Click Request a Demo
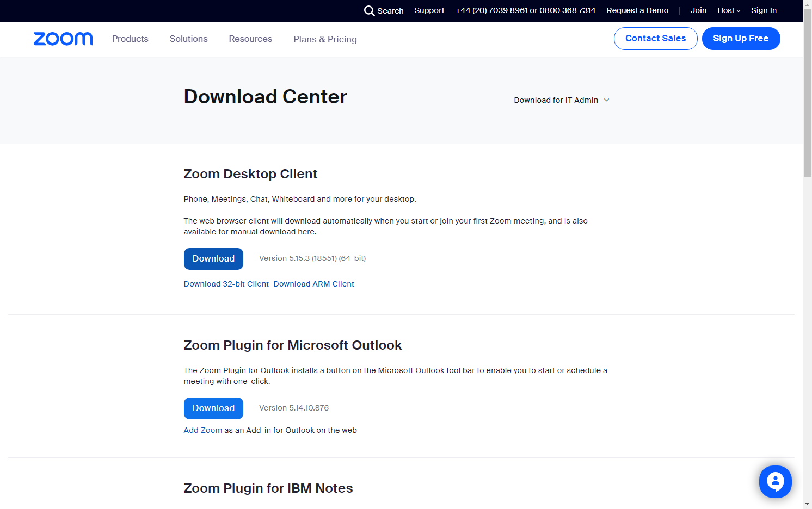The height and width of the screenshot is (509, 812). 637,10
